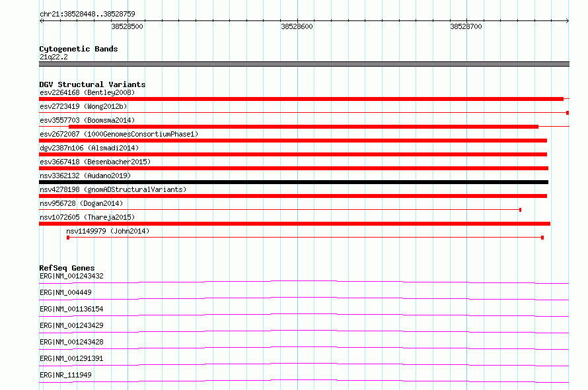Image resolution: width=588 pixels, height=390 pixels.
Task: Click the magenta line for ERG|NR_111949
Action: [304, 381]
